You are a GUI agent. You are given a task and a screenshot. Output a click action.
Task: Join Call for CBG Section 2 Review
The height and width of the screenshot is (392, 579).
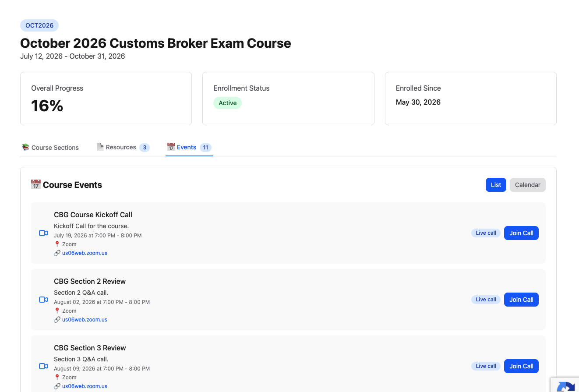521,300
